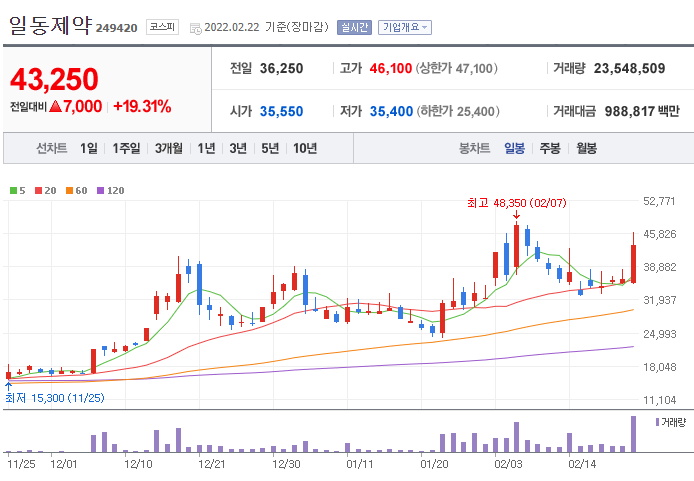Switch to 월봉 monthly candle chart
Screen dimensions: 694x481
click(586, 148)
